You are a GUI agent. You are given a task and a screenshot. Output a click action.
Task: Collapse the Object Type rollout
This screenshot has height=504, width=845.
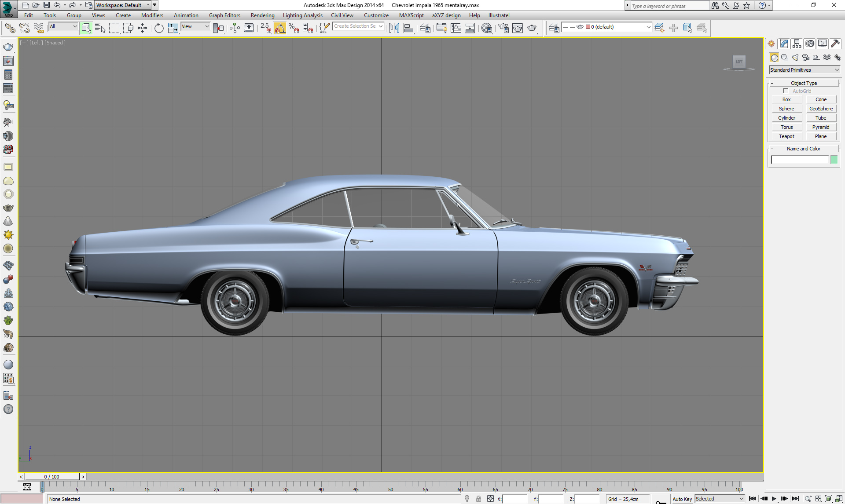[x=804, y=83]
